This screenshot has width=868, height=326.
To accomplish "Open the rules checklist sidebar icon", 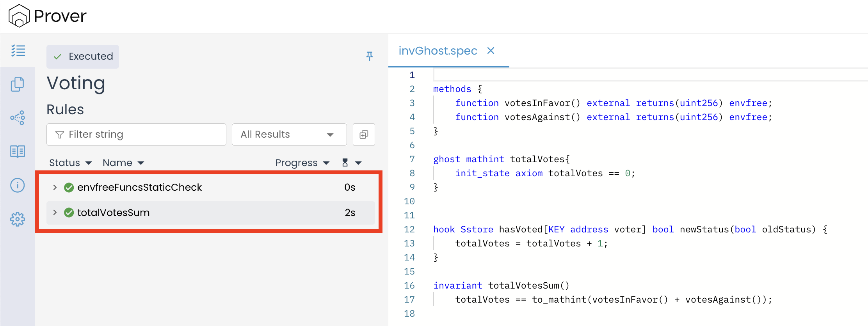I will (x=18, y=51).
